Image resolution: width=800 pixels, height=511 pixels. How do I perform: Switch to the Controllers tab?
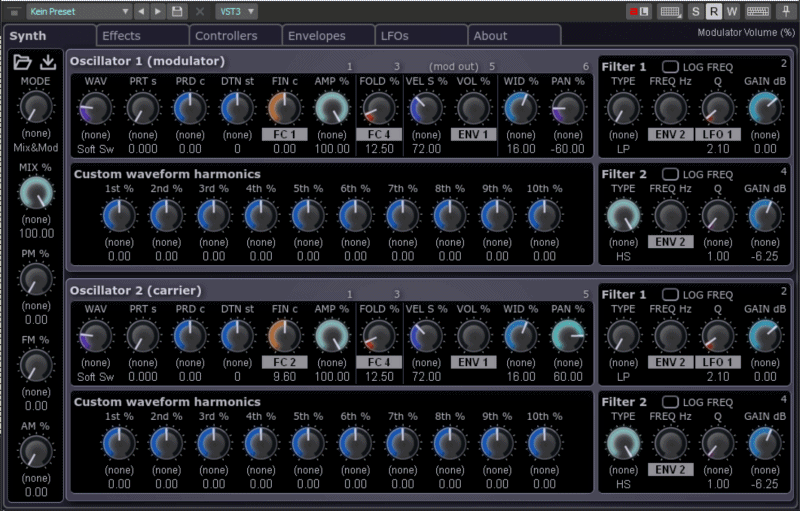235,36
